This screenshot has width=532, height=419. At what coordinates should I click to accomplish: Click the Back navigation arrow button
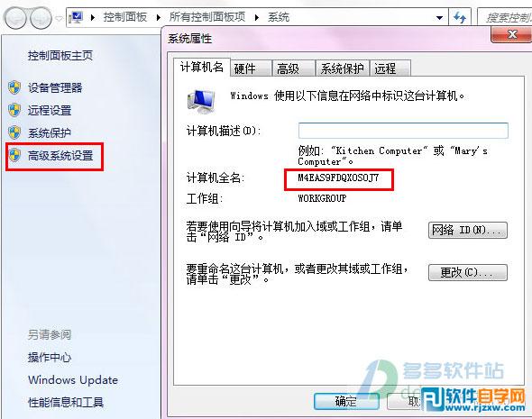[15, 18]
